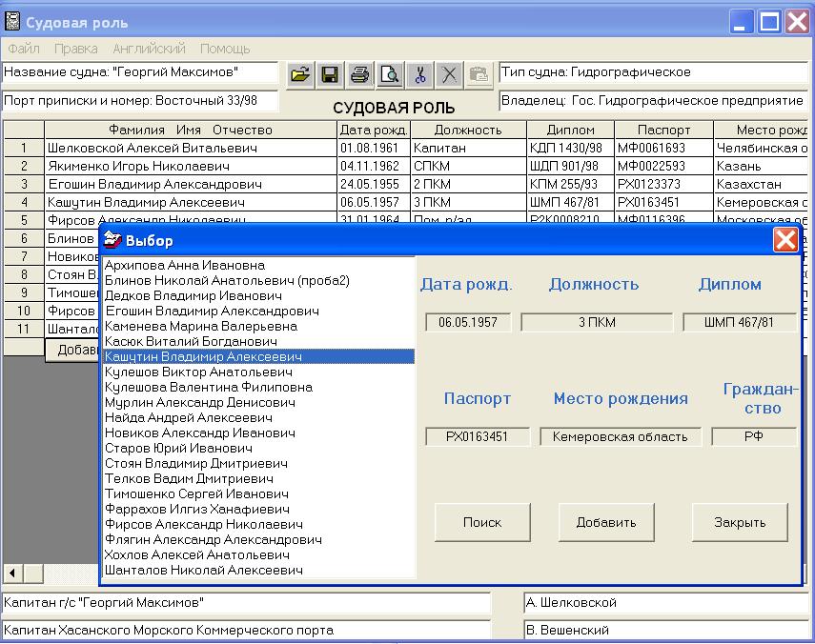Image resolution: width=815 pixels, height=644 pixels.
Task: Select Архипова Анна Ивановна in the list
Action: click(259, 265)
